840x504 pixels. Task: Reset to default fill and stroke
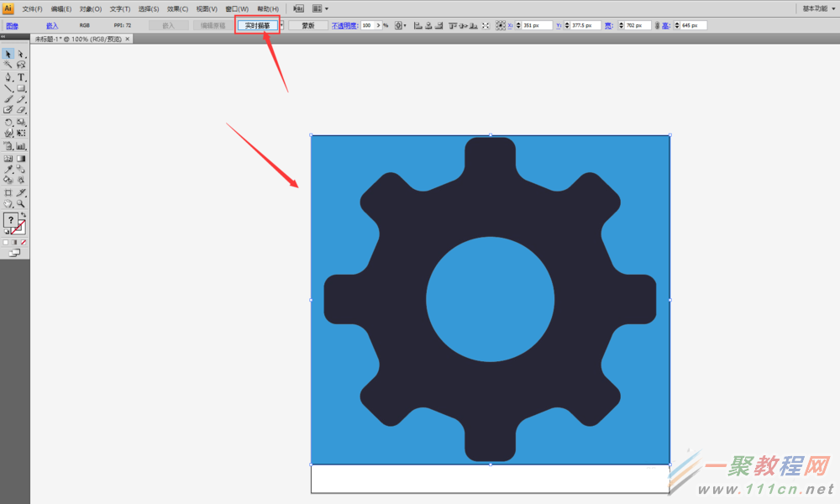(x=7, y=232)
